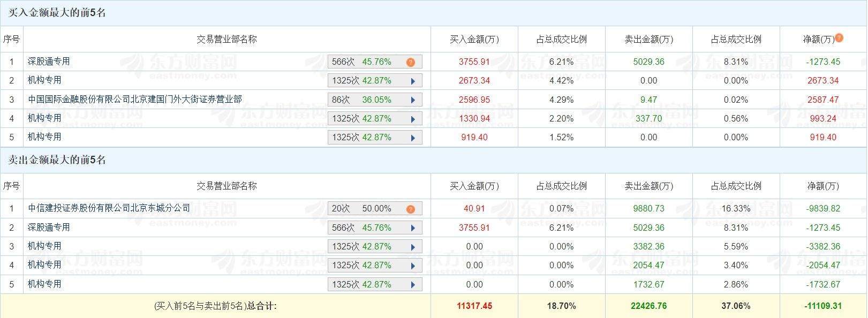This screenshot has height=318, width=868.
Task: Expand arrow for sell-table rank 3 机构专用
Action: [x=413, y=247]
